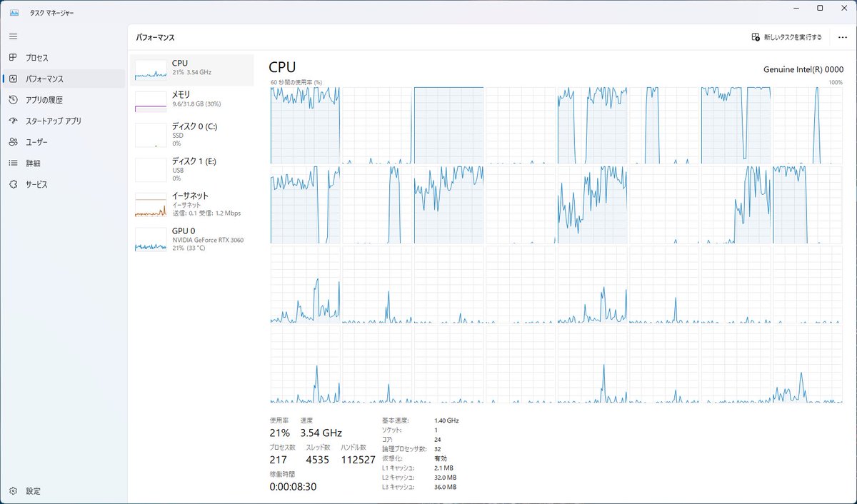Click the 送信: 0.1 受信: 1.2 Mbps text
Viewport: 857px width, 504px height.
[206, 213]
